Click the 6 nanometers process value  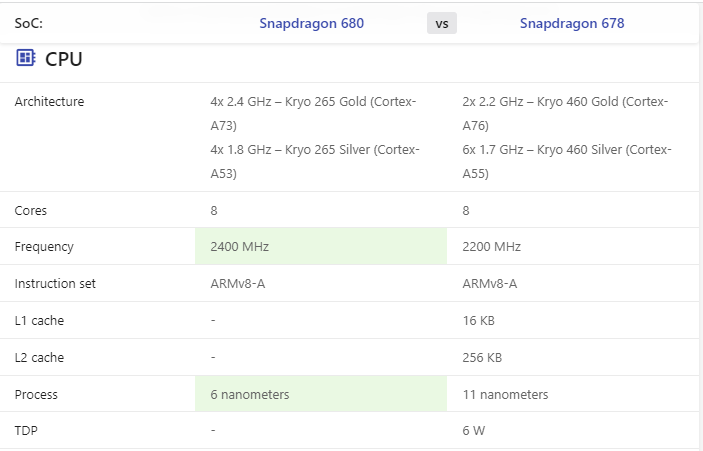tap(250, 395)
